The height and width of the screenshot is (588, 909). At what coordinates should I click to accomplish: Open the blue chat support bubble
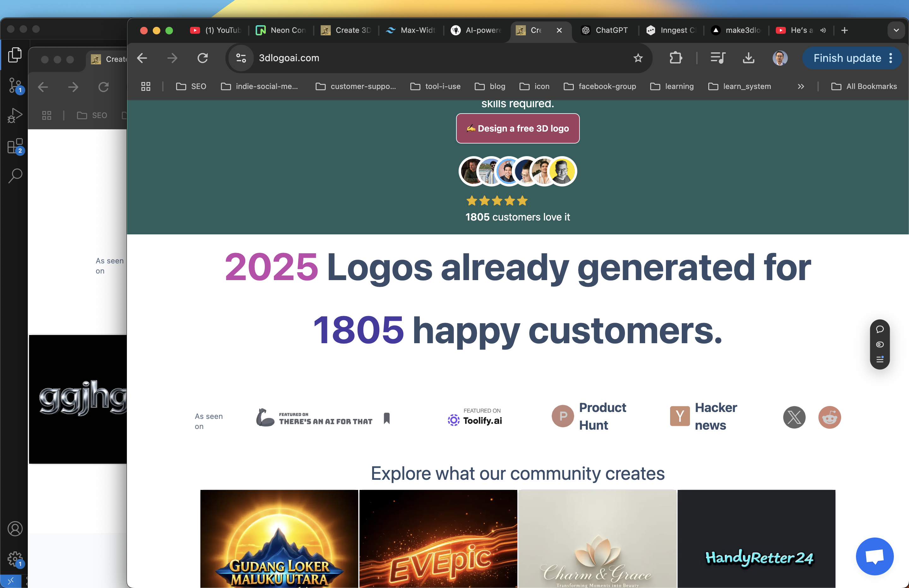pyautogui.click(x=874, y=556)
